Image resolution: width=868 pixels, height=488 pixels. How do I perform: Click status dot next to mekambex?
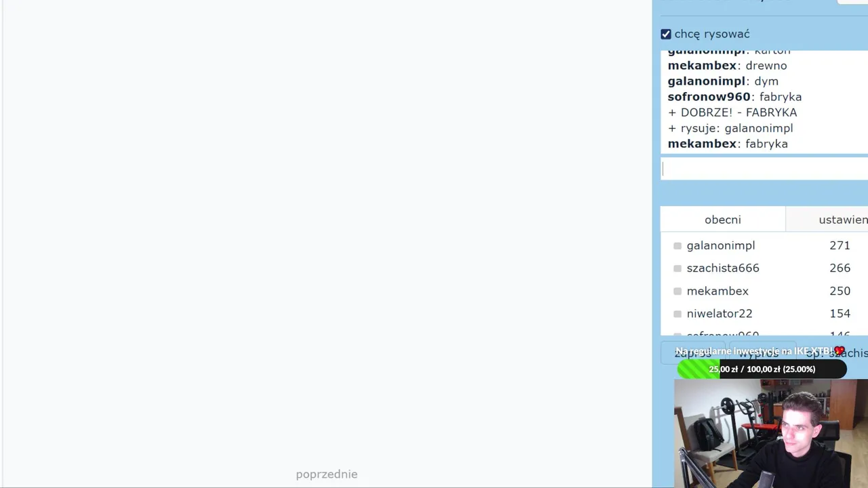tap(677, 291)
